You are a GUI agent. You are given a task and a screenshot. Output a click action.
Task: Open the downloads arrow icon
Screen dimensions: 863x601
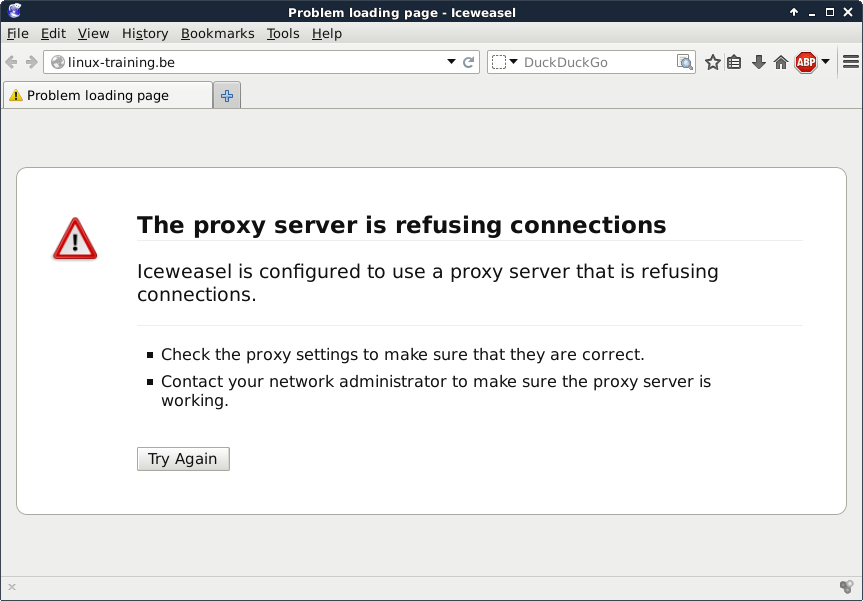click(758, 62)
